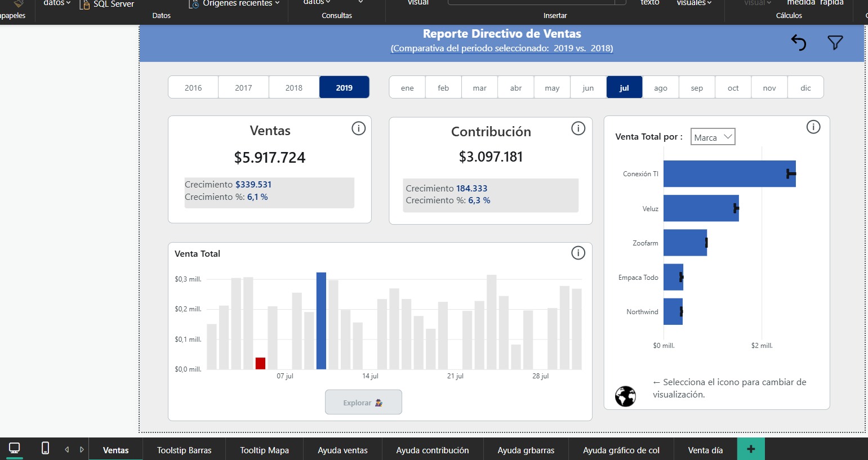The image size is (868, 460).
Task: Click the back arrow icon in report header
Action: 799,43
